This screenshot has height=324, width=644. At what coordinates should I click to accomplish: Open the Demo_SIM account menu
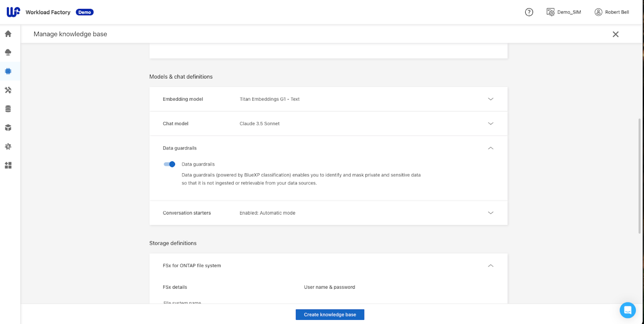pos(563,12)
